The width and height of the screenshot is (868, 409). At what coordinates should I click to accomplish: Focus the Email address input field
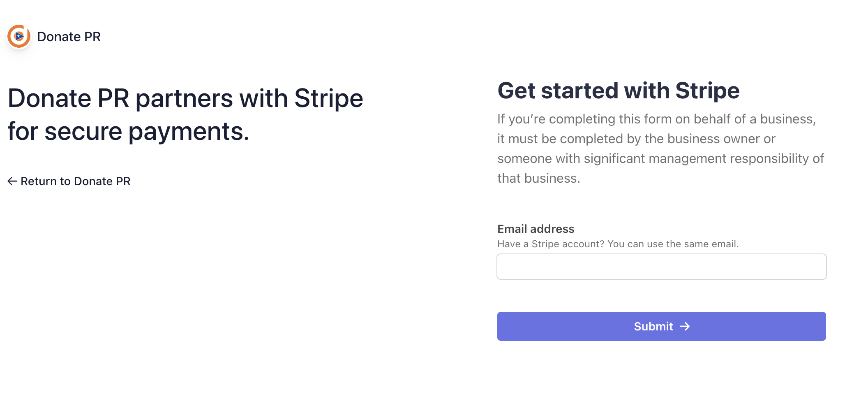pos(661,267)
